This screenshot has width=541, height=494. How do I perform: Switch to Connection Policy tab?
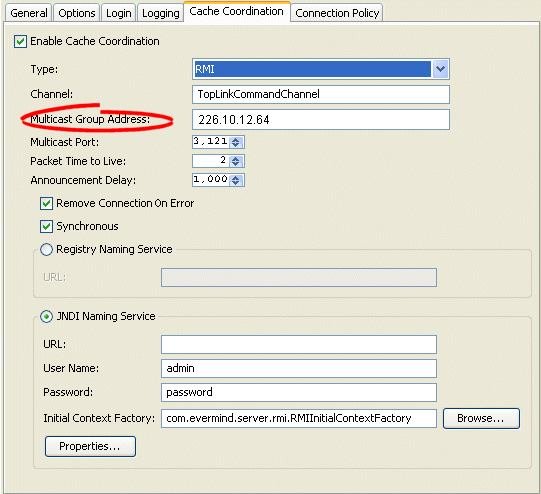click(337, 13)
